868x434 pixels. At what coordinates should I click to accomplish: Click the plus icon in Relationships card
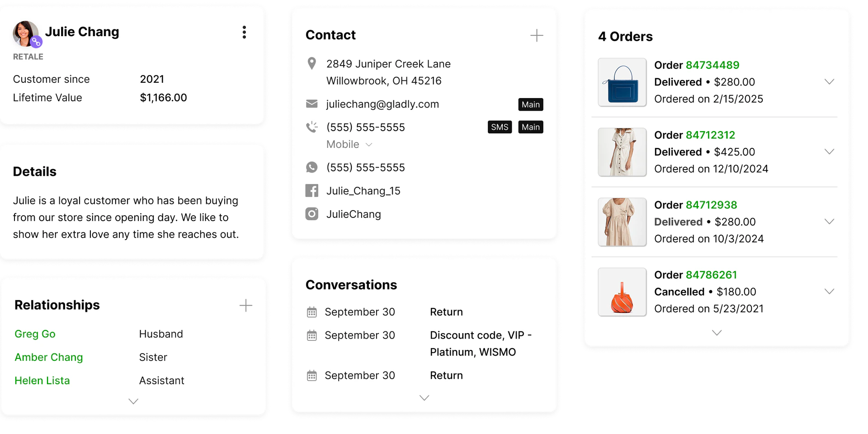coord(245,305)
